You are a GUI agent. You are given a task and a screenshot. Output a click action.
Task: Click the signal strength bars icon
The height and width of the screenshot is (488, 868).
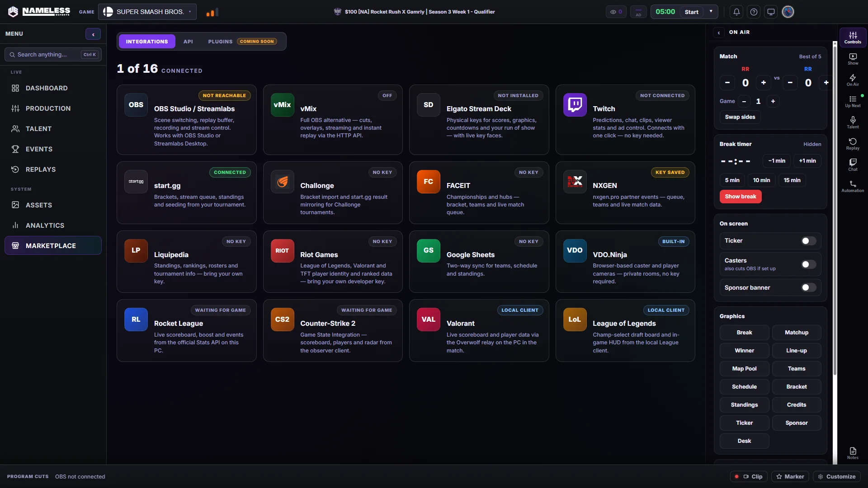point(212,12)
